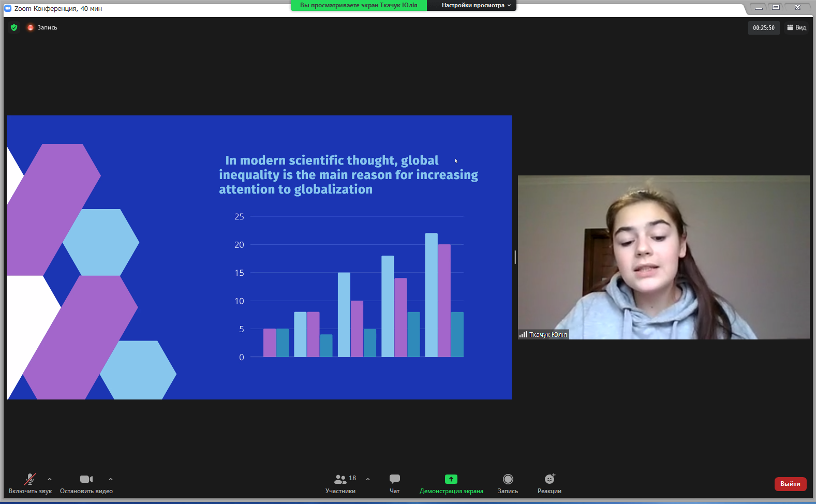Viewport: 816px width, 504px height.
Task: Click the Запись record button in toolbar
Action: [508, 484]
